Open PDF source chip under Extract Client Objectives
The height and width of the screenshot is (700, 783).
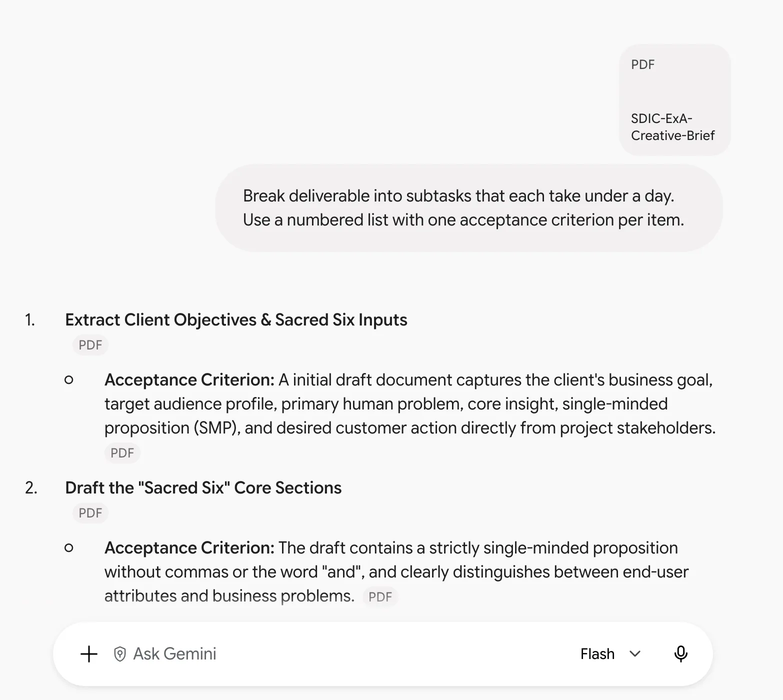coord(90,345)
